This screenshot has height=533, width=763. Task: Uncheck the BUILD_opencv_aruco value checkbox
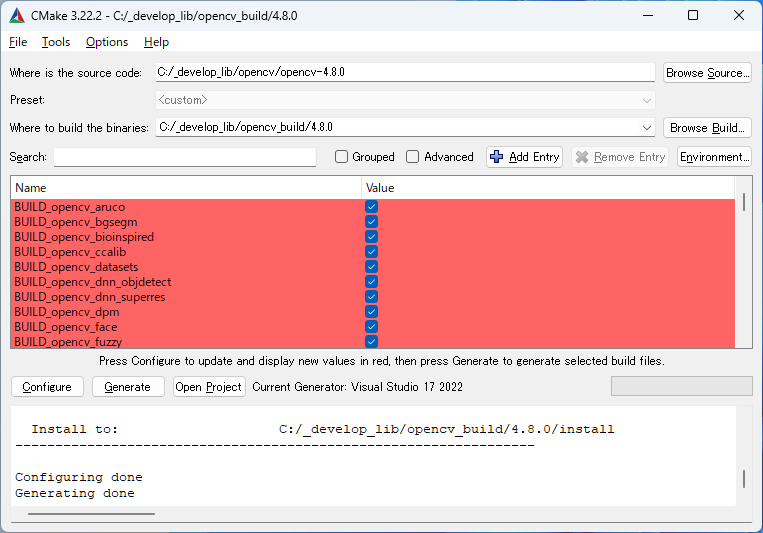[x=371, y=206]
